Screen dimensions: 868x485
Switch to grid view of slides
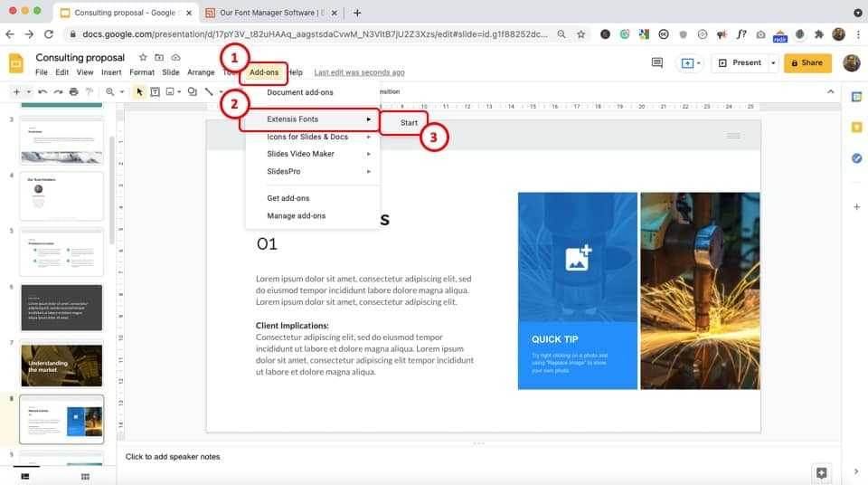tap(85, 476)
